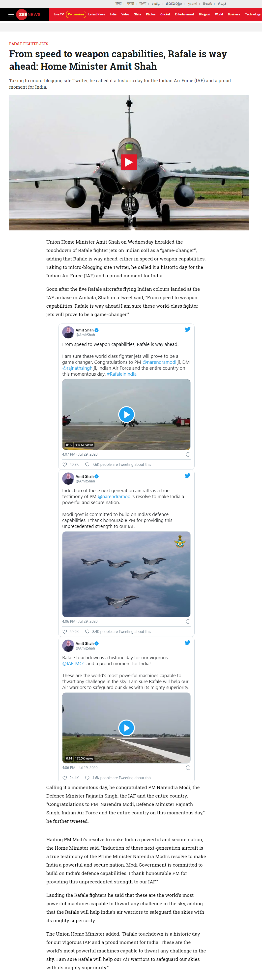Screen dimensions: 262x980
Task: Click the Zee News logo
Action: (x=29, y=14)
